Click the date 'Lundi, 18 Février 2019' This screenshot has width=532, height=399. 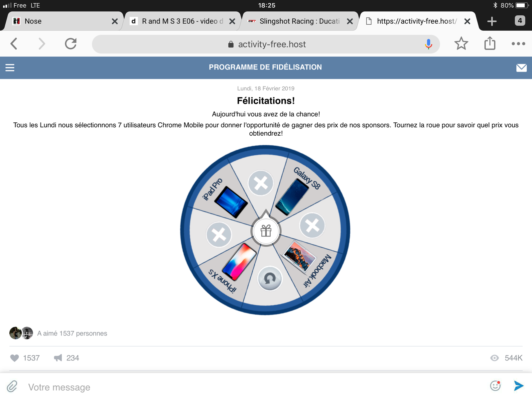[266, 88]
